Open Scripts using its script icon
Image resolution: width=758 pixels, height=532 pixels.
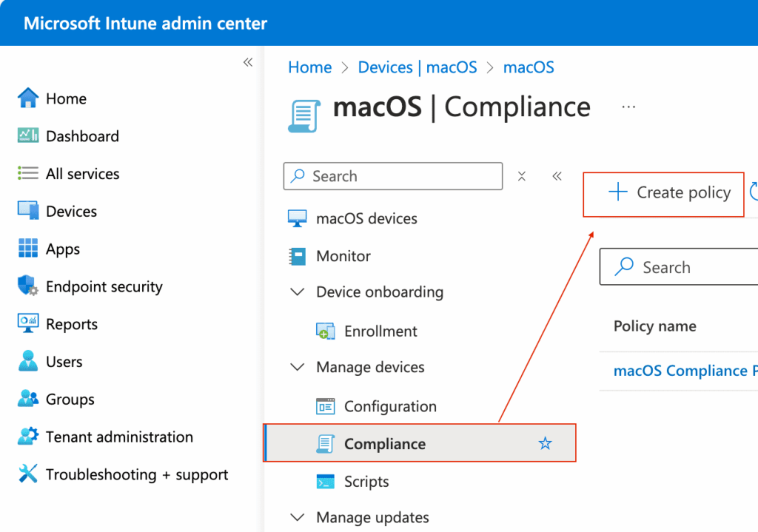[x=326, y=481]
